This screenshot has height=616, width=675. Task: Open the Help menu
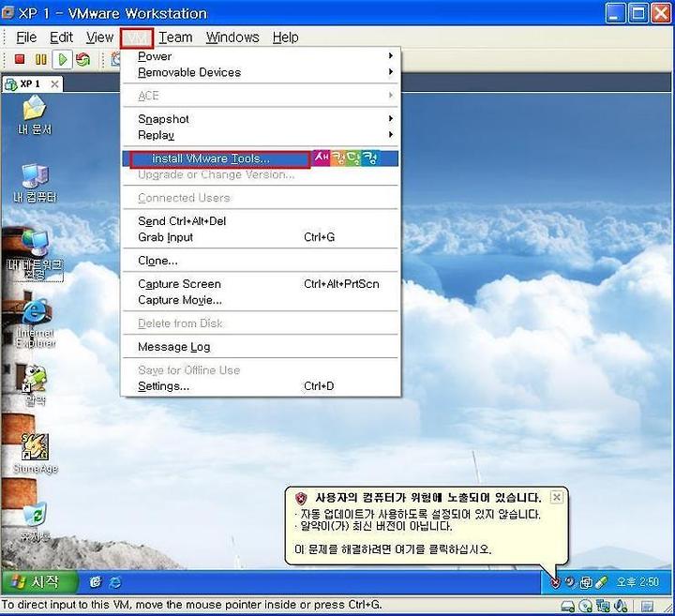285,38
